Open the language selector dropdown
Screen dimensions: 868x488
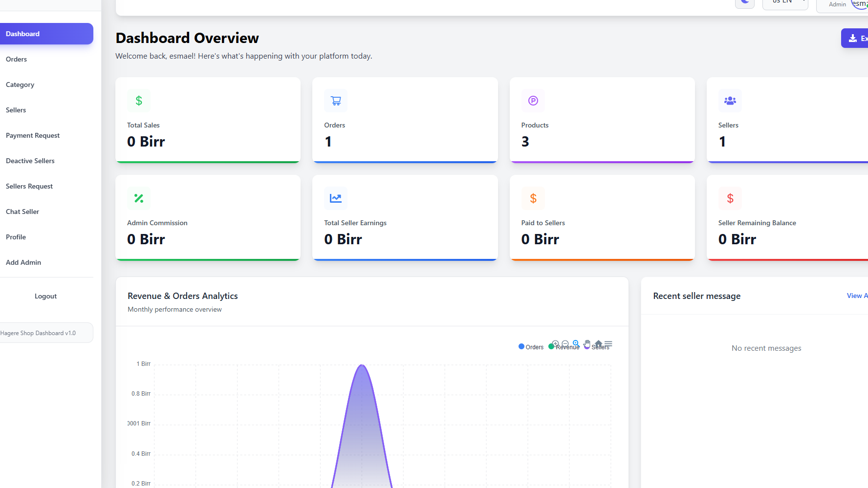point(785,3)
